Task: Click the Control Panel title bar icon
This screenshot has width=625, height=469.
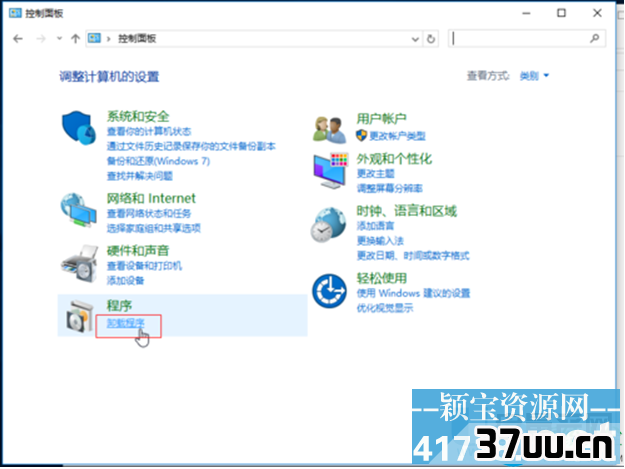Action: coord(15,13)
